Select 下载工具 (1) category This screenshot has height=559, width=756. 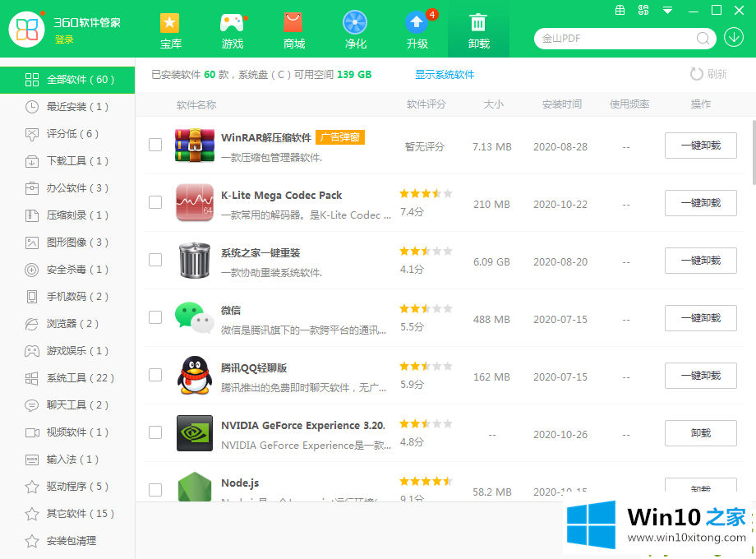pos(67,161)
